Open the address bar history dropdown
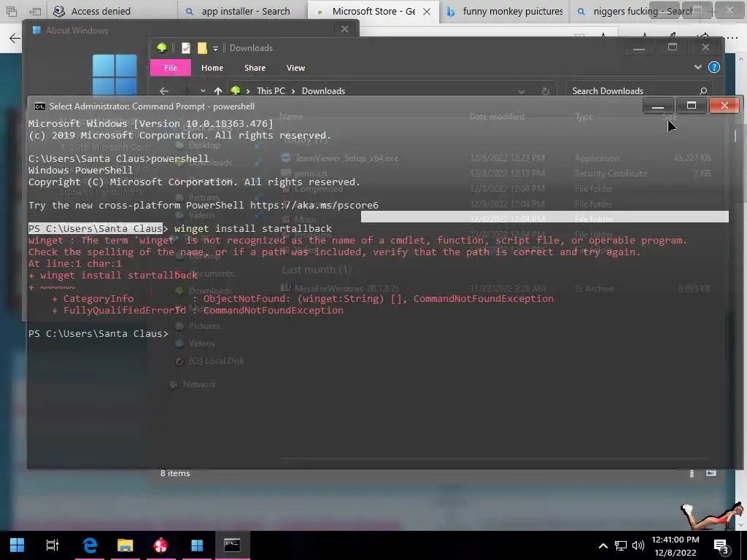747x560 pixels. [521, 91]
